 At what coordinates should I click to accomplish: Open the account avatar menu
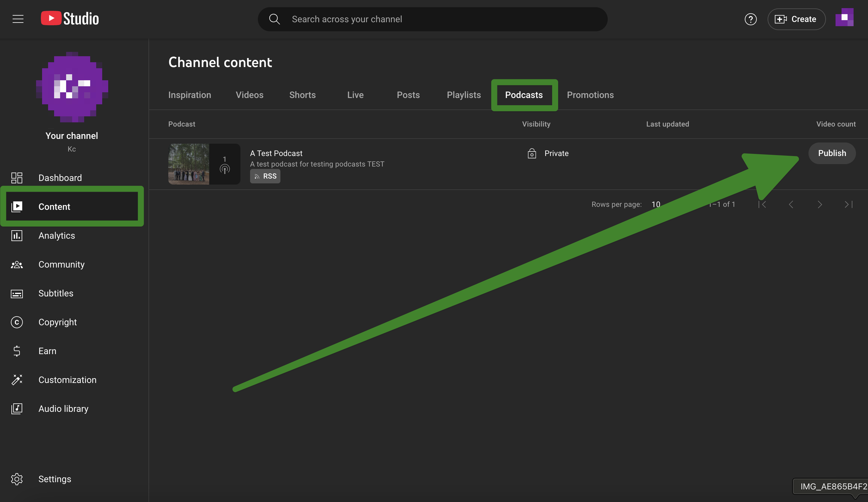(844, 17)
